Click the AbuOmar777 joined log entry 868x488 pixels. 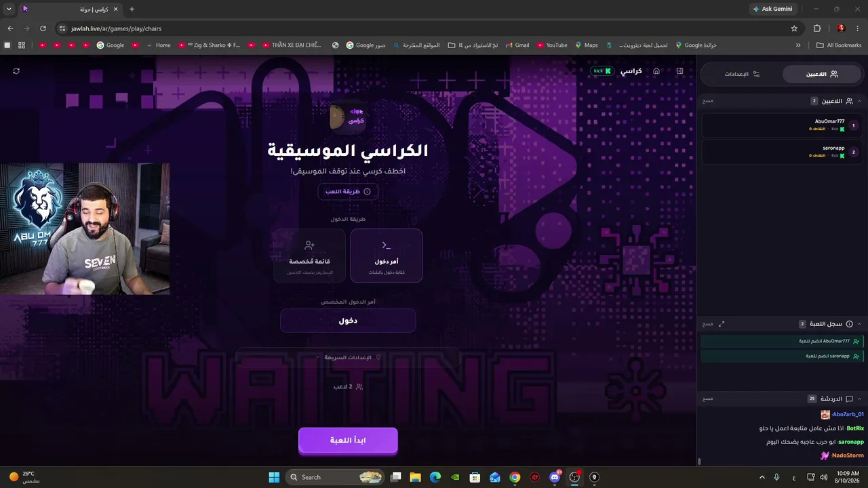(x=782, y=342)
